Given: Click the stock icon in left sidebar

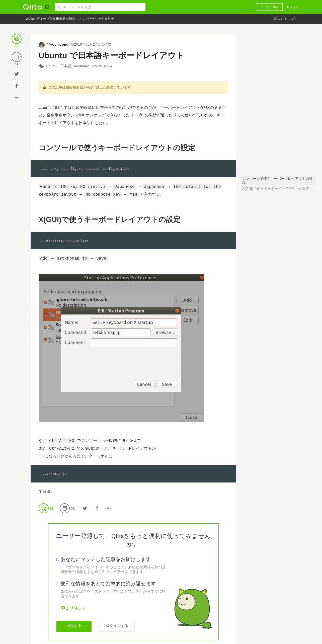Looking at the screenshot, I should 17,57.
